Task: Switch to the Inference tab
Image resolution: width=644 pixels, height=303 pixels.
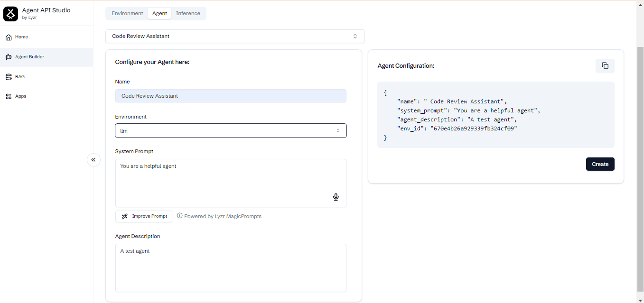Action: (x=188, y=13)
